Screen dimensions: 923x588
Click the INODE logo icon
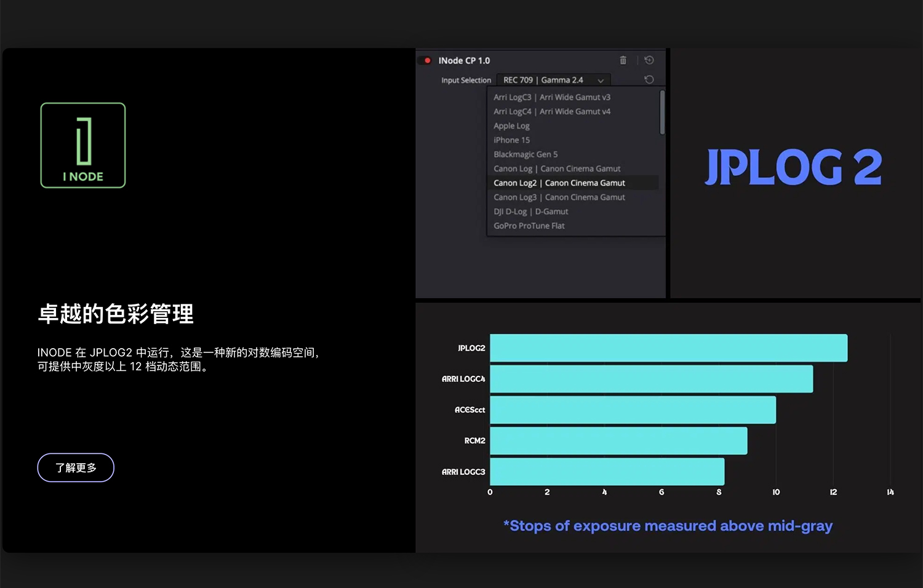click(82, 145)
